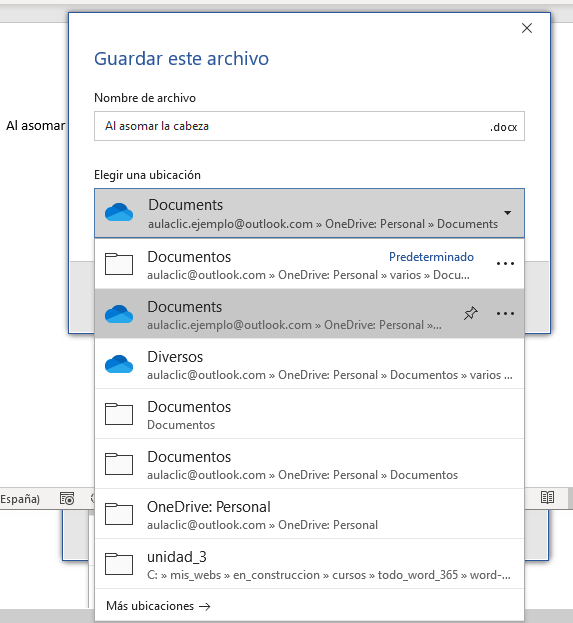Click the OneDrive cloud icon beside Diversos

click(119, 364)
